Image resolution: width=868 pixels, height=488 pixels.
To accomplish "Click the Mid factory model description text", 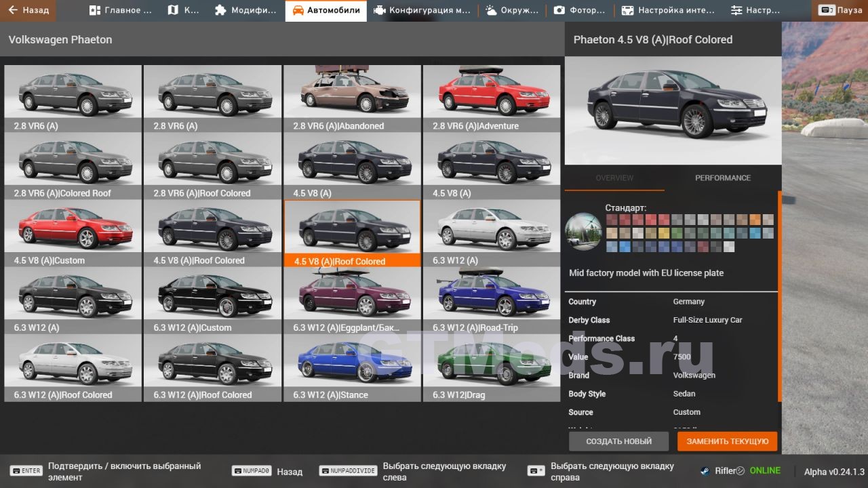I will pos(646,273).
